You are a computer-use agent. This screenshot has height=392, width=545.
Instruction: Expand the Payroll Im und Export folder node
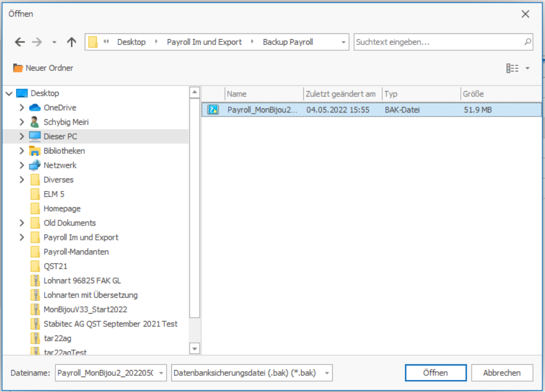coord(22,238)
